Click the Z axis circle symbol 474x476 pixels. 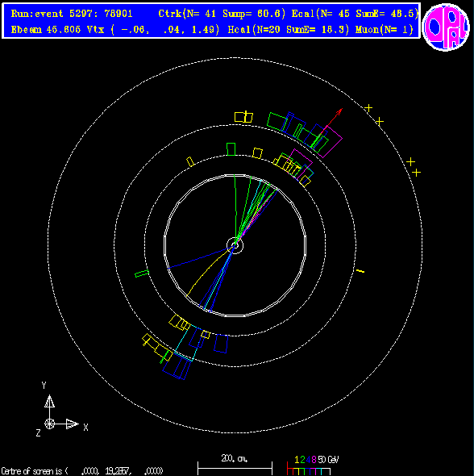pos(49,424)
